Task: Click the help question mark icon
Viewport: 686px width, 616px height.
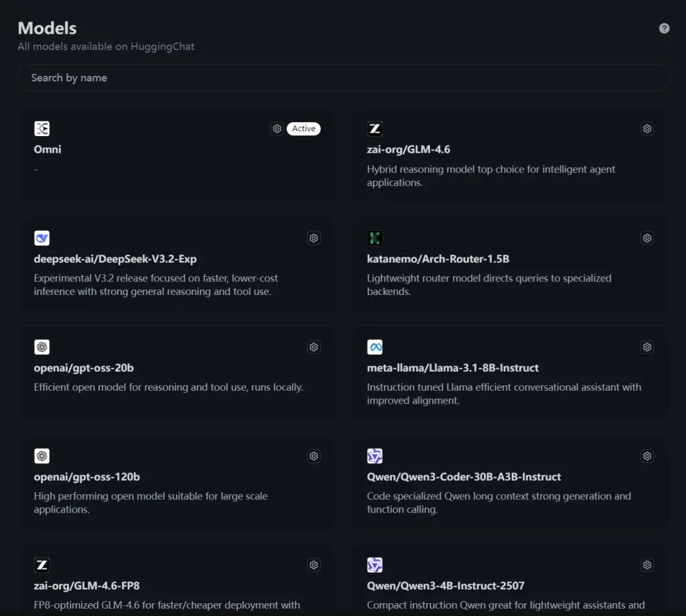Action: click(x=664, y=27)
